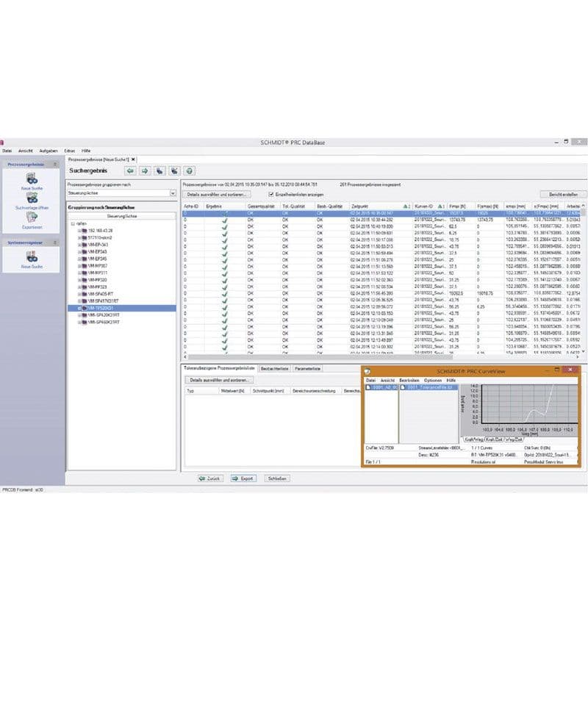
Task: Expand the selected VM-TP520K31 node
Action: tap(79, 308)
